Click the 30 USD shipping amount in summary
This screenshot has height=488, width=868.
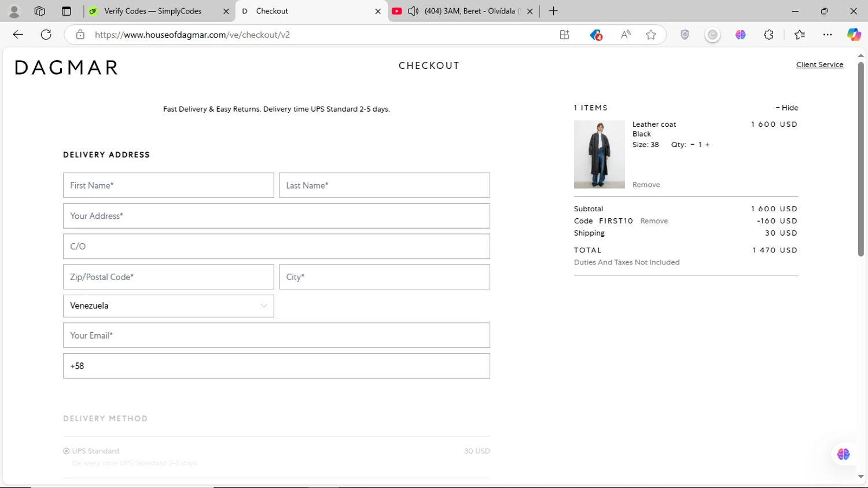(781, 233)
